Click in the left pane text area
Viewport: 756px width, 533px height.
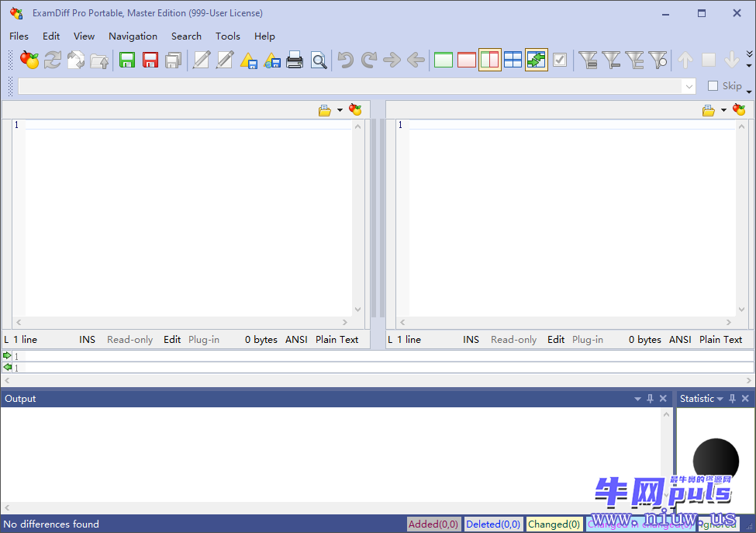189,220
